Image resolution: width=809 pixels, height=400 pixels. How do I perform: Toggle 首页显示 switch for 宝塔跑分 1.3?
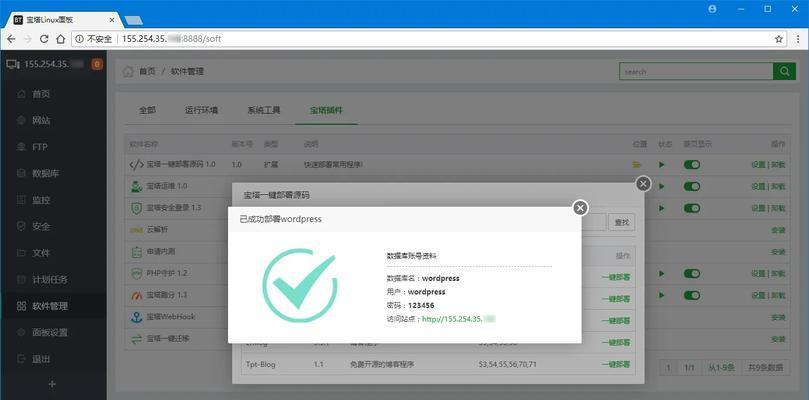pyautogui.click(x=692, y=295)
